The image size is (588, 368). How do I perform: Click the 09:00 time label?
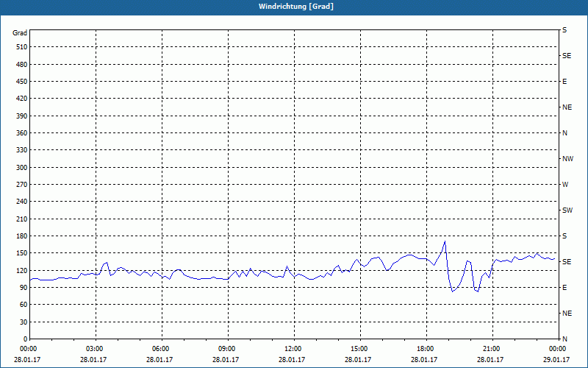(x=228, y=349)
